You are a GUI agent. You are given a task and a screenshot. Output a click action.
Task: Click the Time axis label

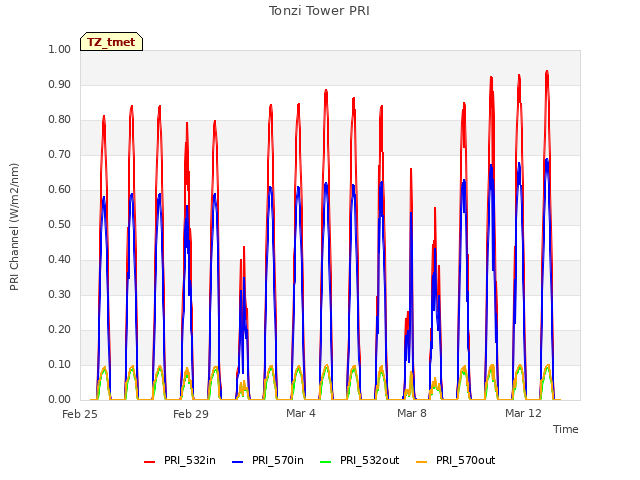(x=566, y=429)
